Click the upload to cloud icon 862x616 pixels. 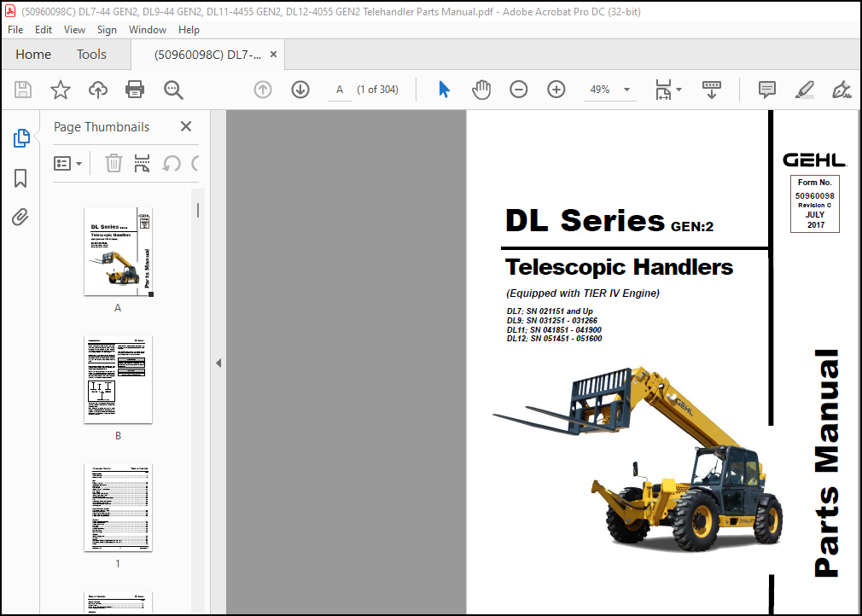coord(98,90)
